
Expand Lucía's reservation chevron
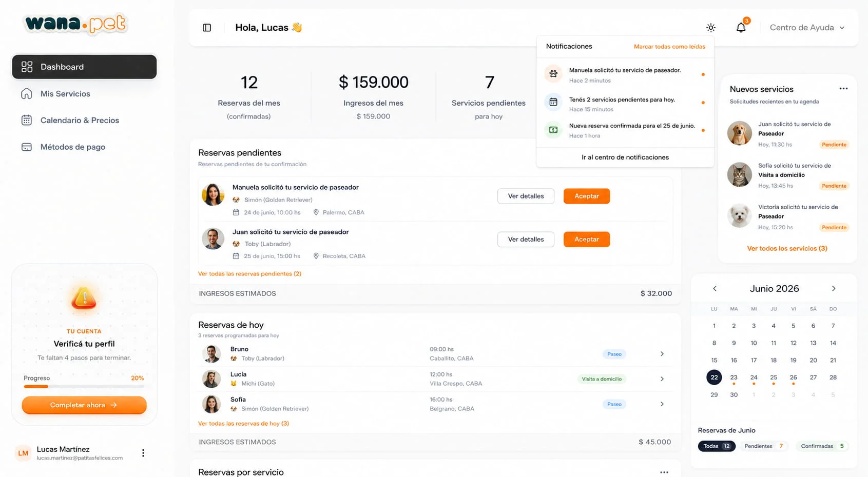click(662, 379)
